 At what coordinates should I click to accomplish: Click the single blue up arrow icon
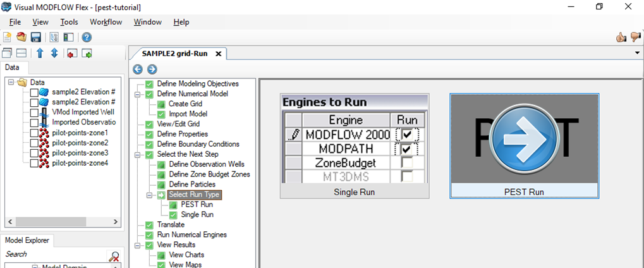pyautogui.click(x=40, y=53)
